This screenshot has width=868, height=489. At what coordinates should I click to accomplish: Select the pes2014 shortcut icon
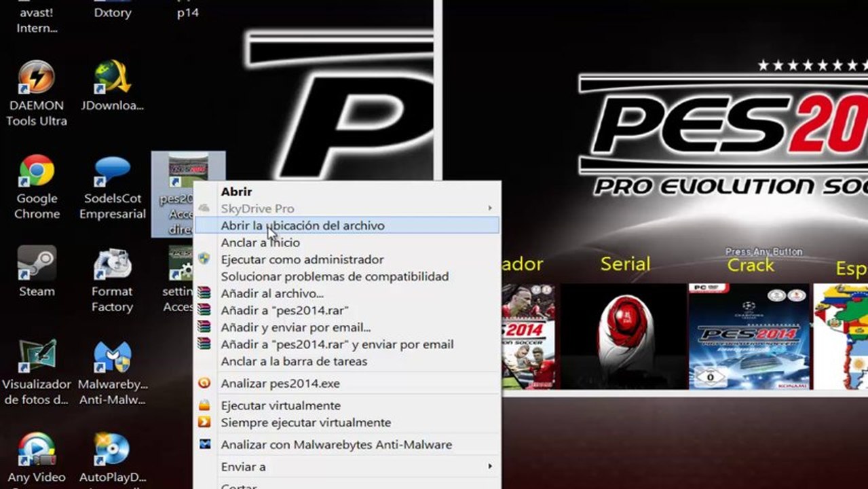pos(188,171)
